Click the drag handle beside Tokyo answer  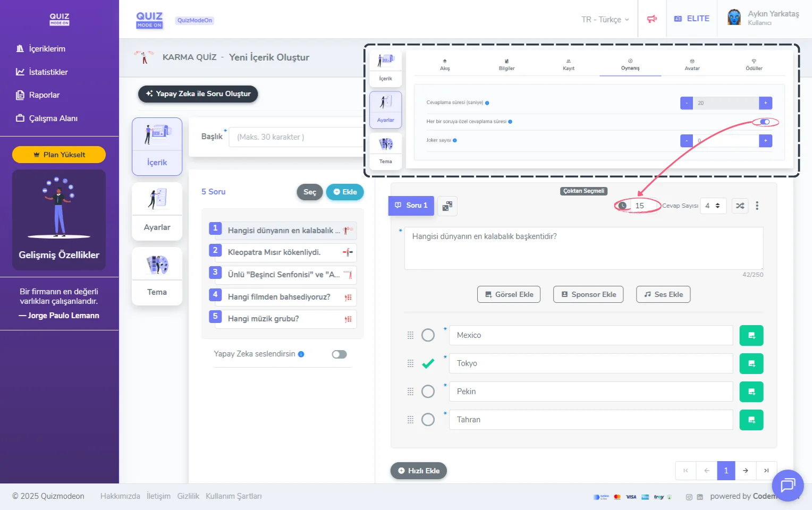(410, 363)
